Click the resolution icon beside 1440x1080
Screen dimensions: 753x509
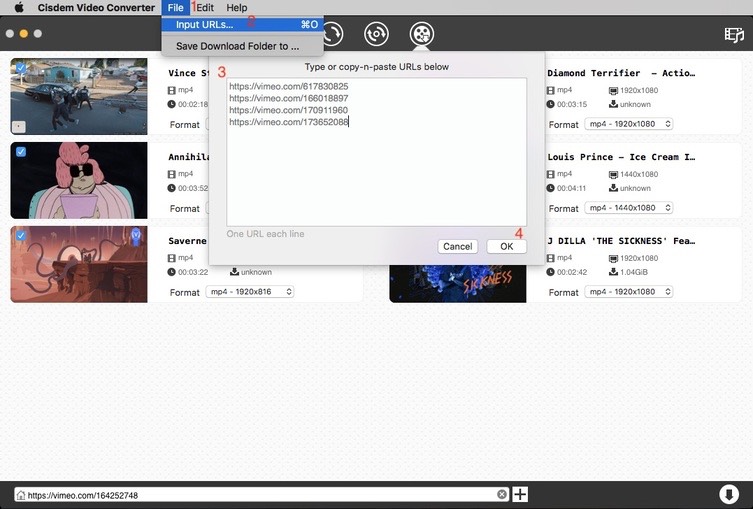613,174
